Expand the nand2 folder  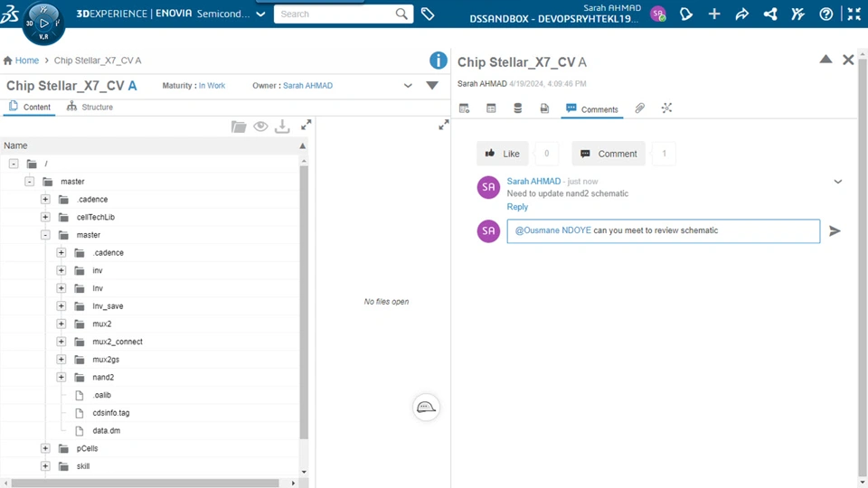[61, 377]
